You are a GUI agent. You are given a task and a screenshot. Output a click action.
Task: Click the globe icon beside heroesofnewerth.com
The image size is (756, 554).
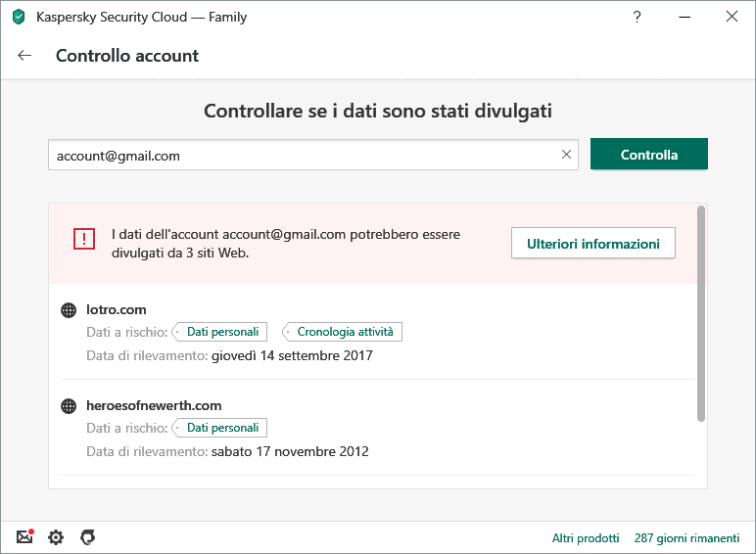69,406
